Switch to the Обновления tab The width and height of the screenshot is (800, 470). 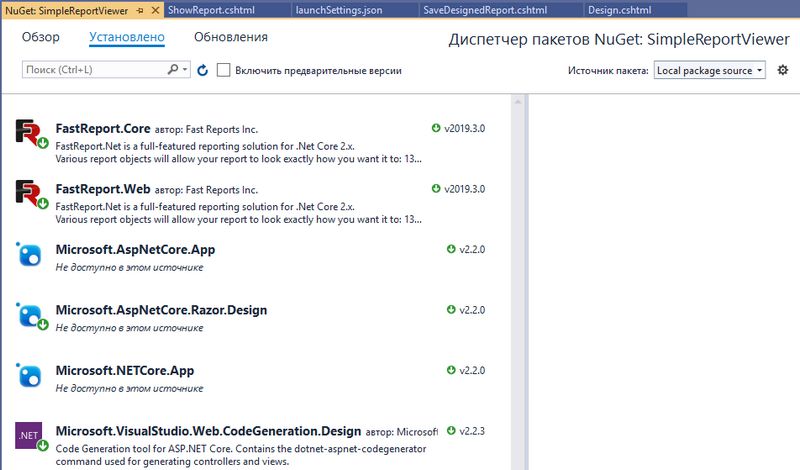coord(230,38)
